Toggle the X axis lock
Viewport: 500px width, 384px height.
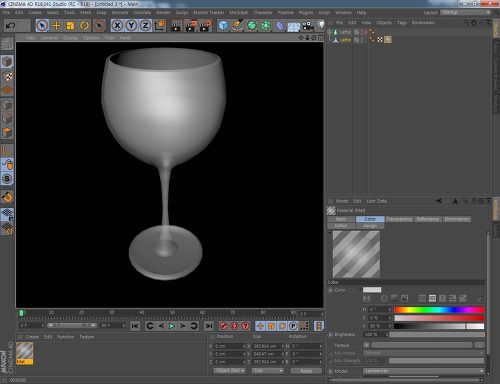pos(117,26)
